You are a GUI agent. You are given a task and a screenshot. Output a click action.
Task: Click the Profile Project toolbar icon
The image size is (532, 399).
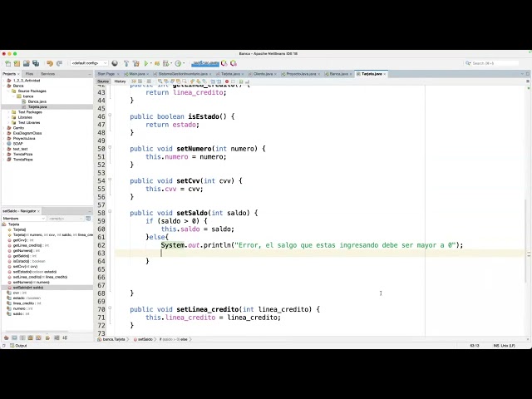(178, 63)
